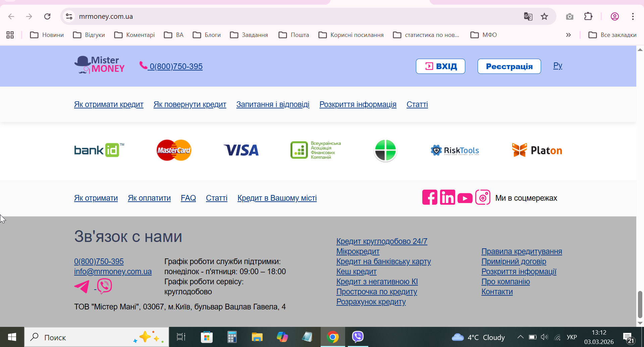This screenshot has width=644, height=347.
Task: Open the extensions puzzle icon
Action: (588, 16)
